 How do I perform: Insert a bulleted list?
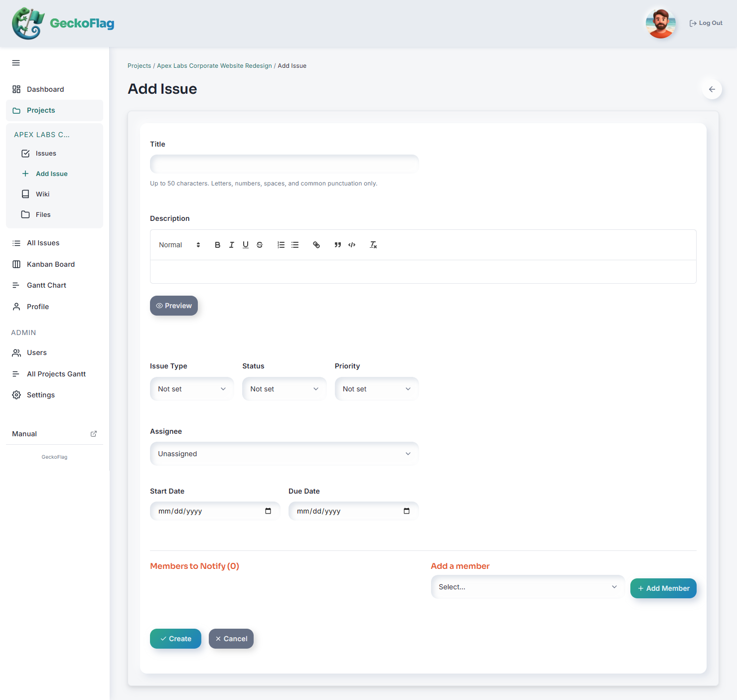295,245
